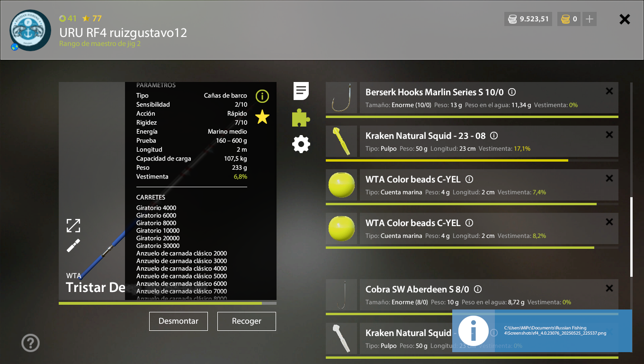Image resolution: width=644 pixels, height=364 pixels.
Task: Select the Berserk Marlin hook thumbnail
Action: click(x=341, y=98)
